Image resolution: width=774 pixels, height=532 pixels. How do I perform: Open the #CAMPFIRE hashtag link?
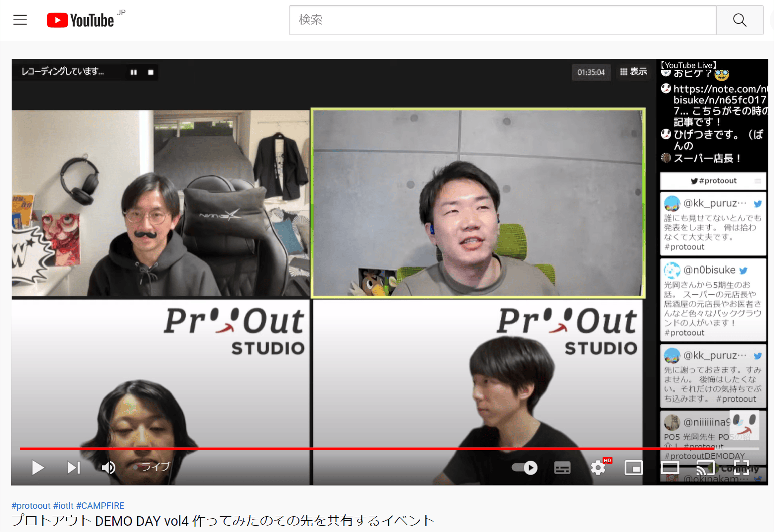(100, 506)
